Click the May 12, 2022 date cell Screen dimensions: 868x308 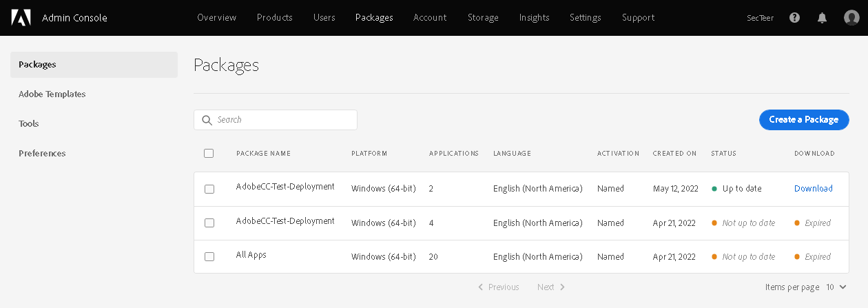click(x=676, y=189)
